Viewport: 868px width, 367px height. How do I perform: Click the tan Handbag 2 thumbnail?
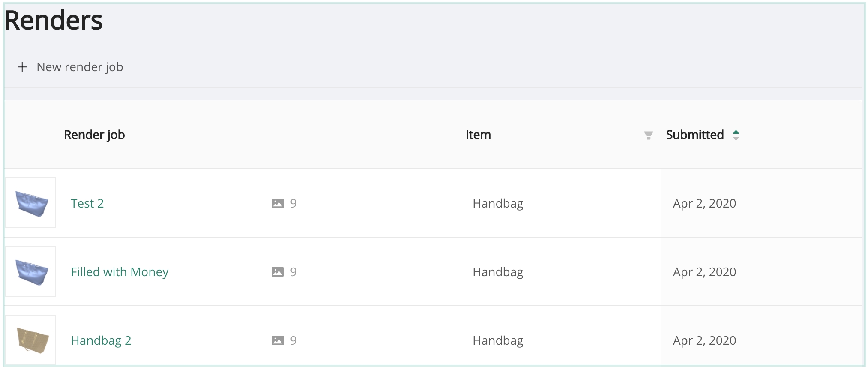point(31,340)
